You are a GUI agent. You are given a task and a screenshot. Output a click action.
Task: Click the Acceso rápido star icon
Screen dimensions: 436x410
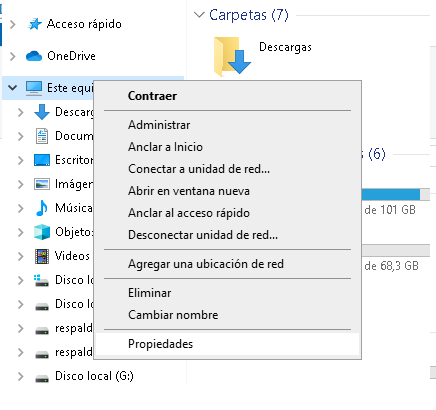tap(35, 24)
